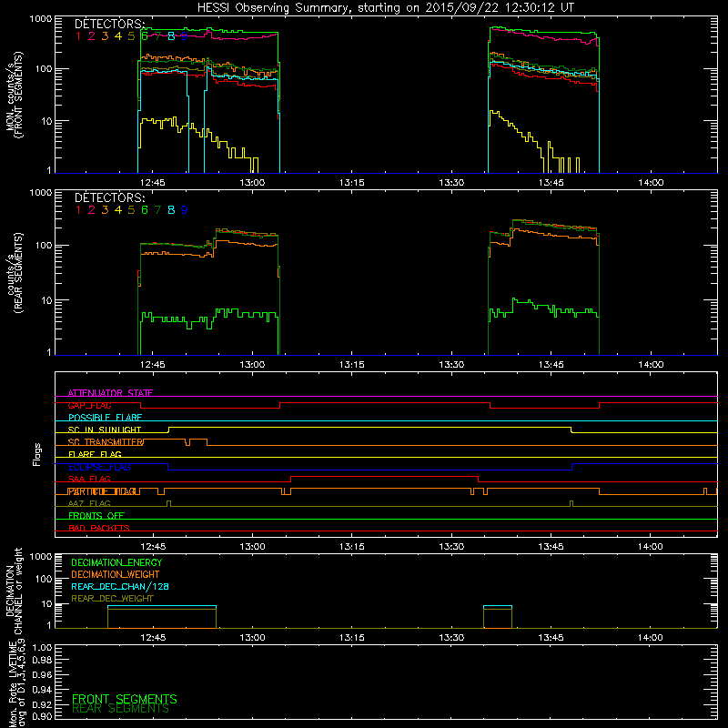The image size is (728, 728).
Task: Click the '13:30' tick under rear segments plot
Action: pos(451,365)
